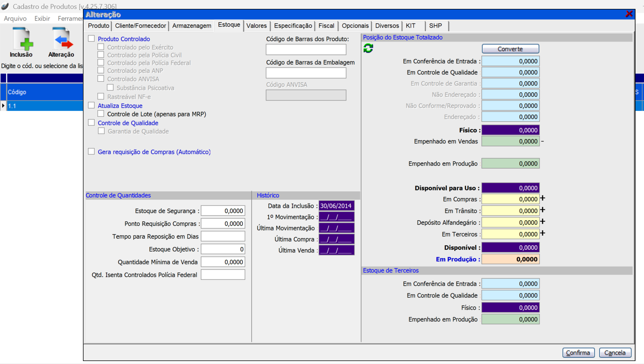This screenshot has width=644, height=364.
Task: Check the Atualiza Estoque option
Action: click(x=91, y=105)
